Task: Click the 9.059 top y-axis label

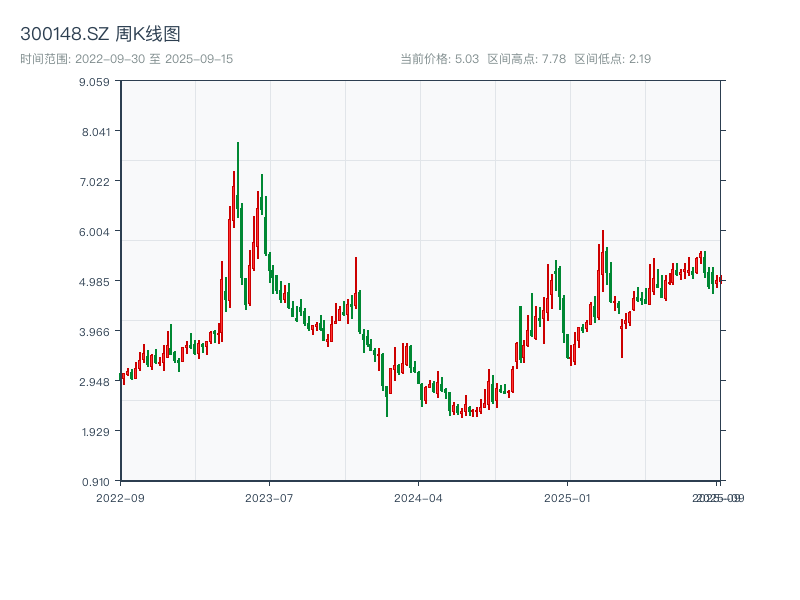Action: 96,84
